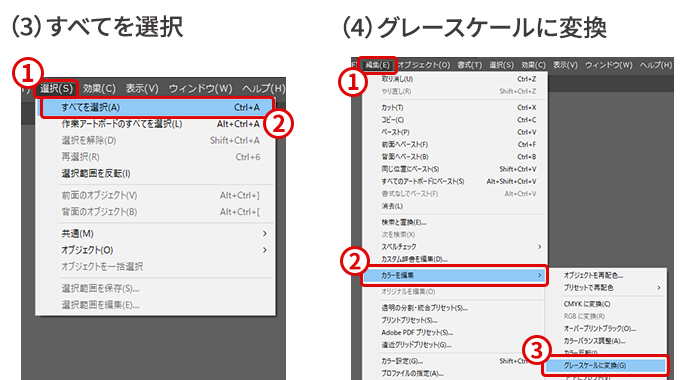Choose 消去(L) in Edit menu

(455, 206)
